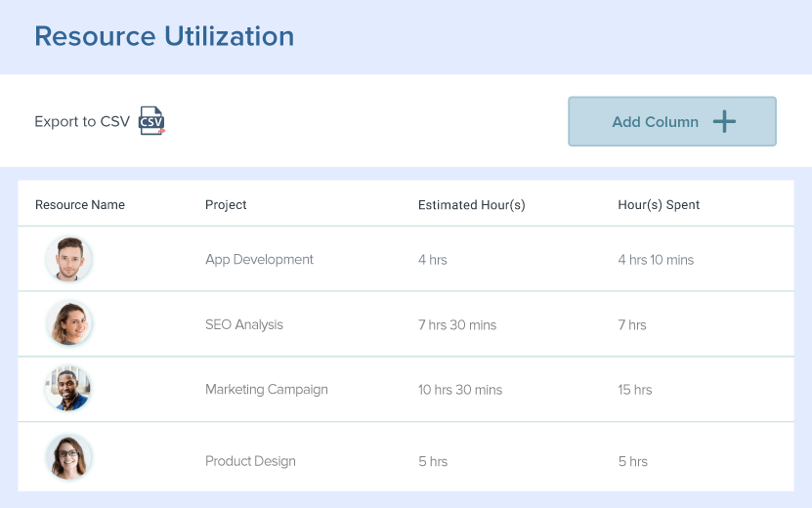812x508 pixels.
Task: Click the Resource Utilization page title
Action: coord(164,37)
